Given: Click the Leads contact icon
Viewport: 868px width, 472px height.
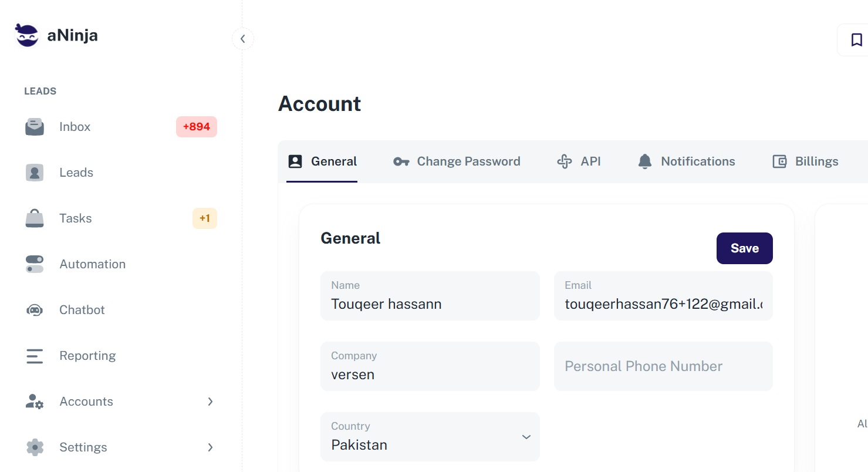Looking at the screenshot, I should 35,173.
